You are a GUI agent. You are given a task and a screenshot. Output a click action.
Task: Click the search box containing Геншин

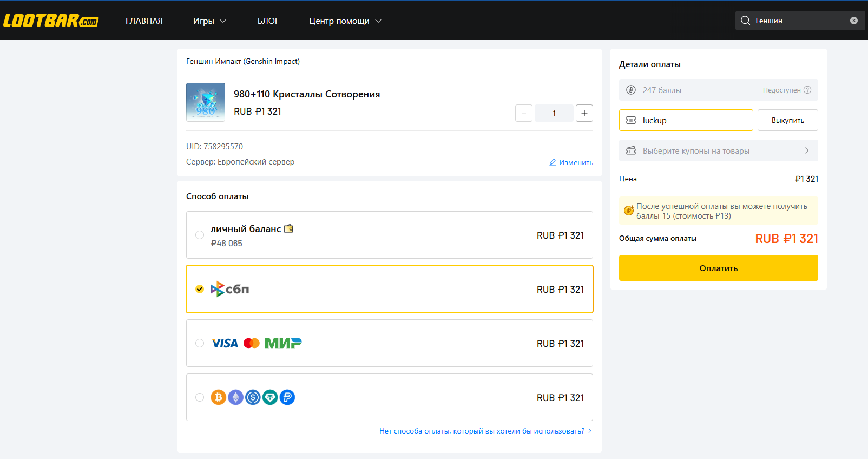coord(800,21)
